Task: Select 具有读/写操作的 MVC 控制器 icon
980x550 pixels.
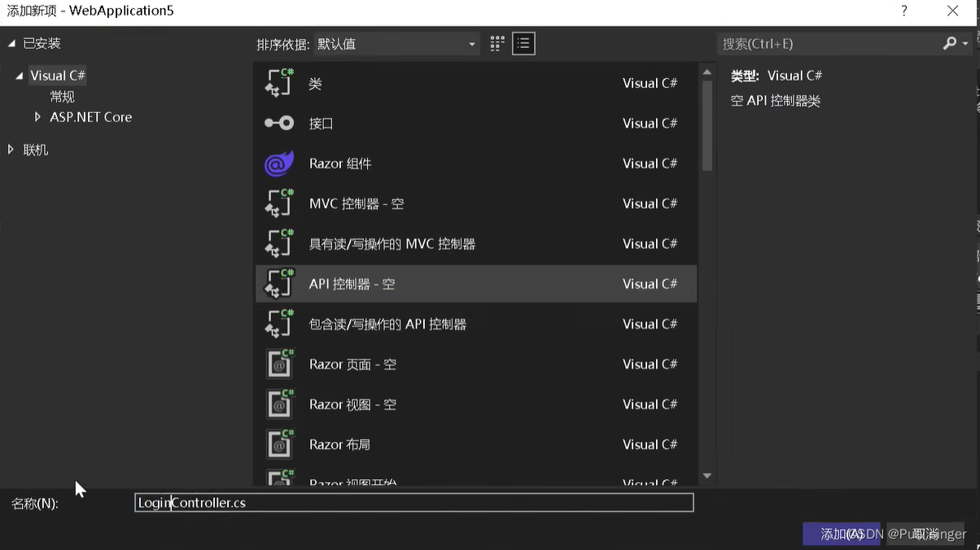Action: coord(279,243)
